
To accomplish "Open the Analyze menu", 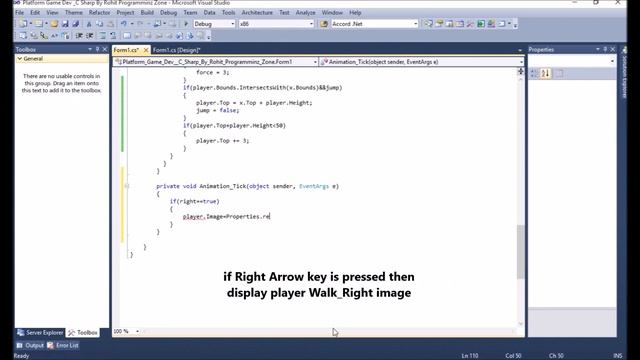I will point(306,13).
